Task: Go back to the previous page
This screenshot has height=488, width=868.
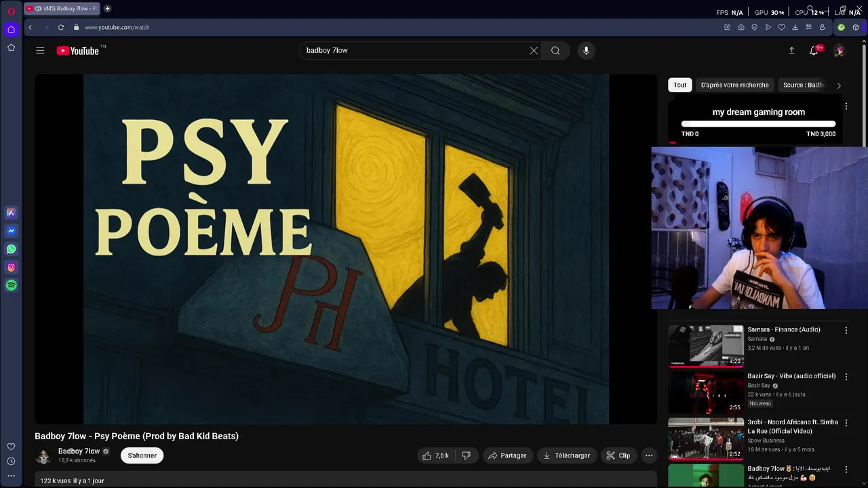Action: (30, 27)
